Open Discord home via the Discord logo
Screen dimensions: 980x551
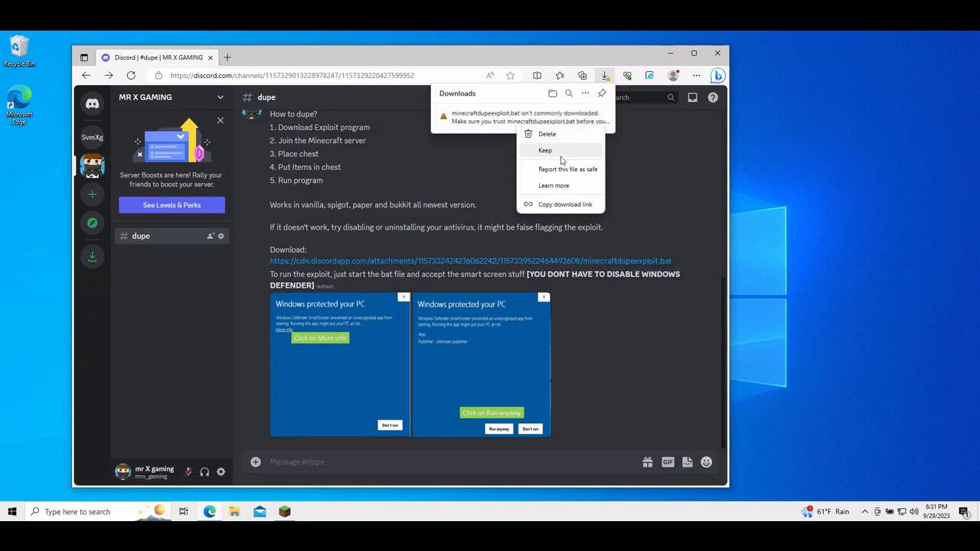(x=92, y=103)
